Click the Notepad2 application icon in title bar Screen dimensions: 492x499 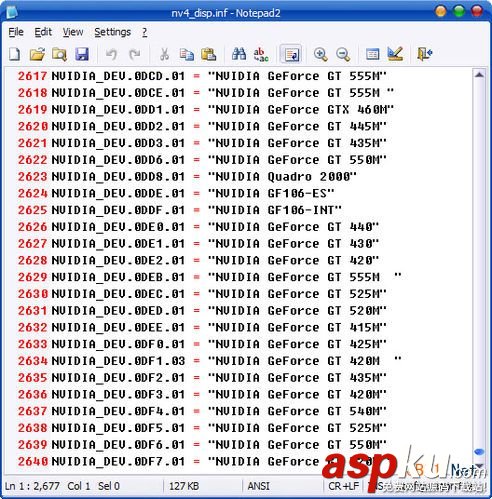coord(12,12)
